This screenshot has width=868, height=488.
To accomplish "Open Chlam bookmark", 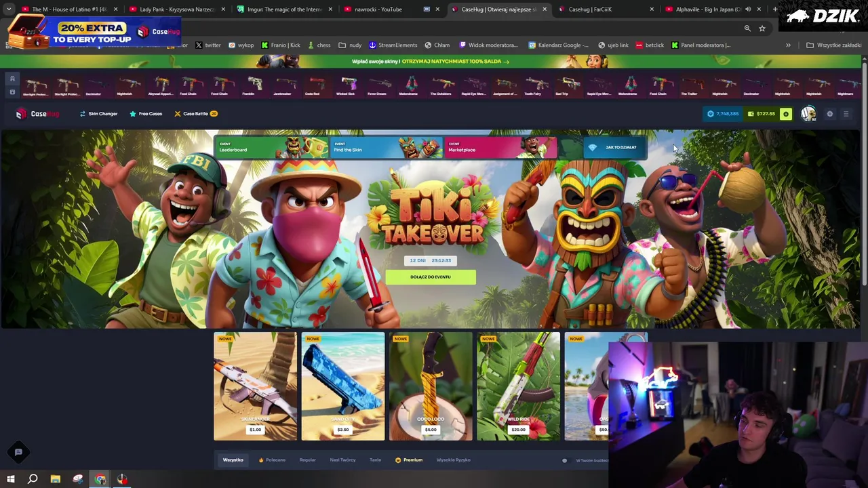I will [437, 45].
